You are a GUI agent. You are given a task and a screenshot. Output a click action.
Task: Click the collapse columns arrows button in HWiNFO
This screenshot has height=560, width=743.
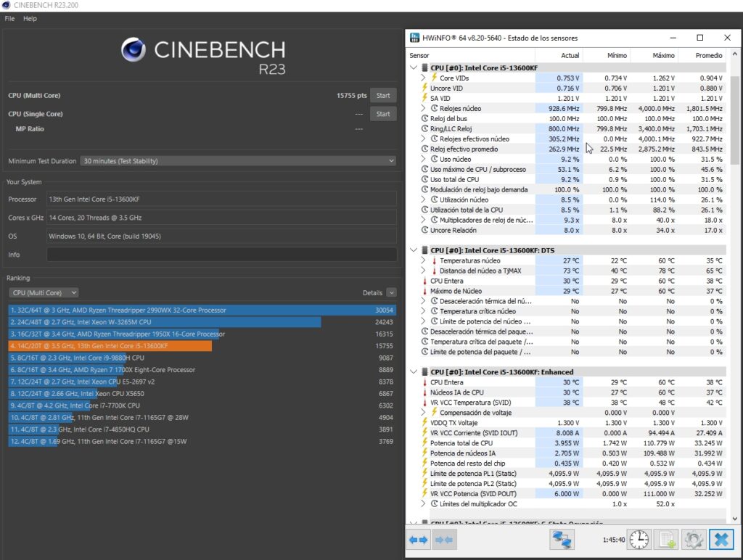pyautogui.click(x=443, y=540)
